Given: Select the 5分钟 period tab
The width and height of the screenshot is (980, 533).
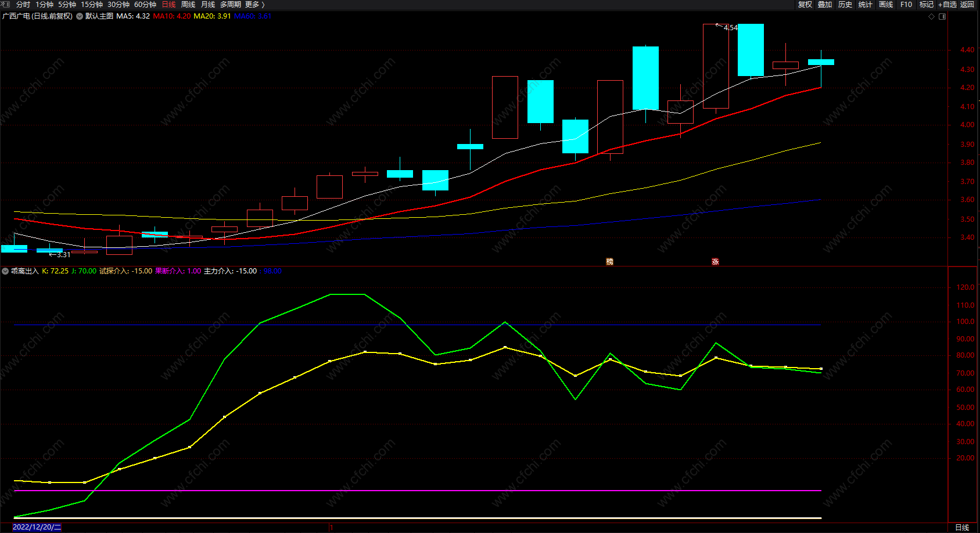Looking at the screenshot, I should coord(67,5).
